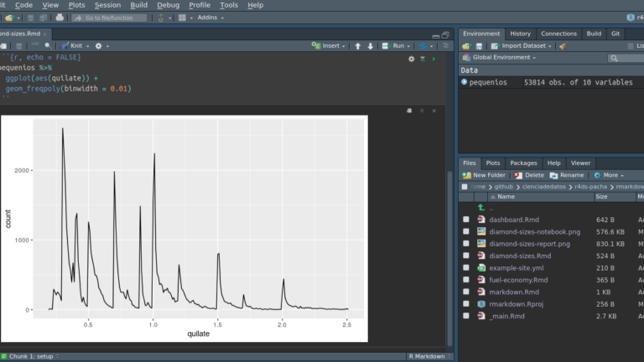
Task: Open the Plots menu
Action: tap(76, 5)
